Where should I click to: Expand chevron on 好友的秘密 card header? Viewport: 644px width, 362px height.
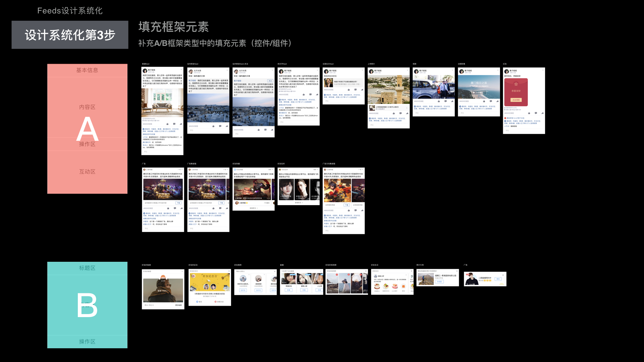pyautogui.click(x=182, y=271)
